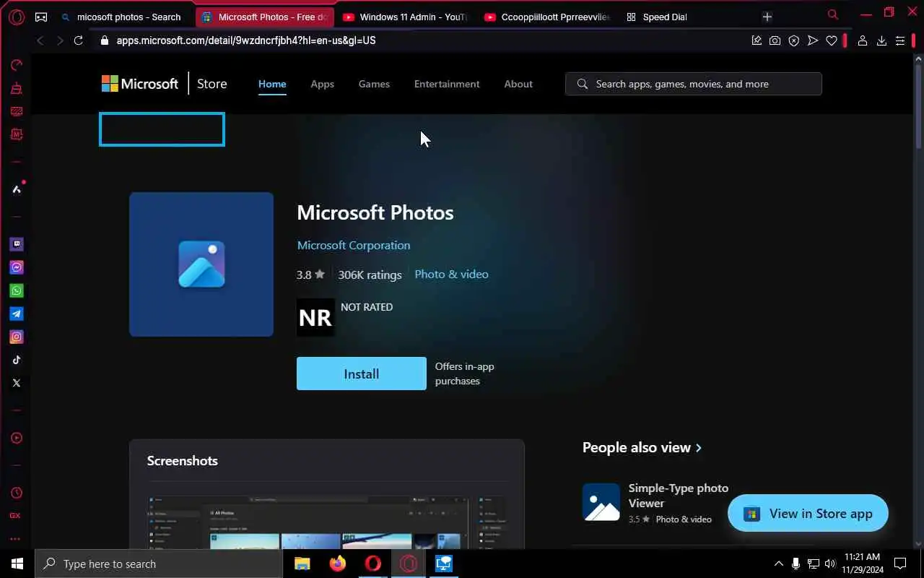Click the Install button
This screenshot has width=924, height=578.
362,374
